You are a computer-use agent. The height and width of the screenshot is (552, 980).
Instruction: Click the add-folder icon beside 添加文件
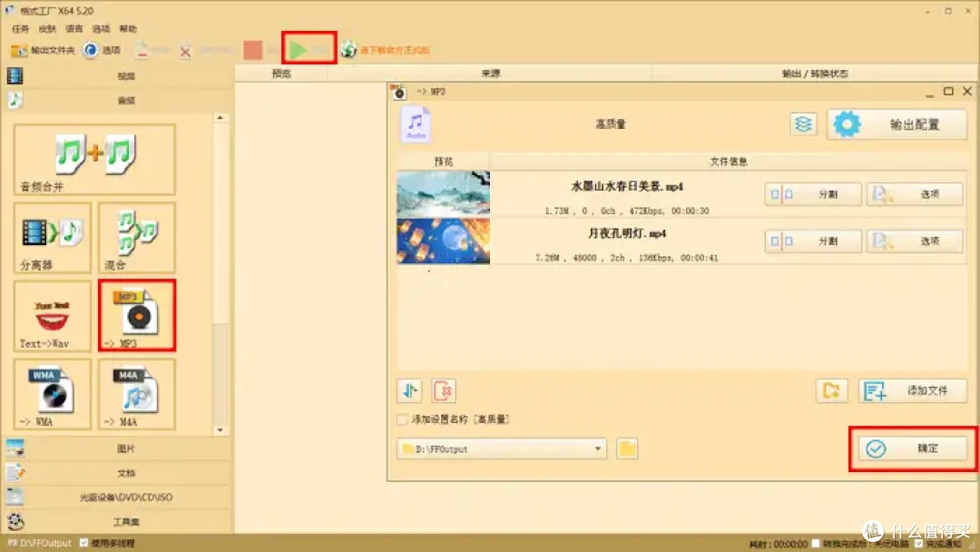point(832,390)
